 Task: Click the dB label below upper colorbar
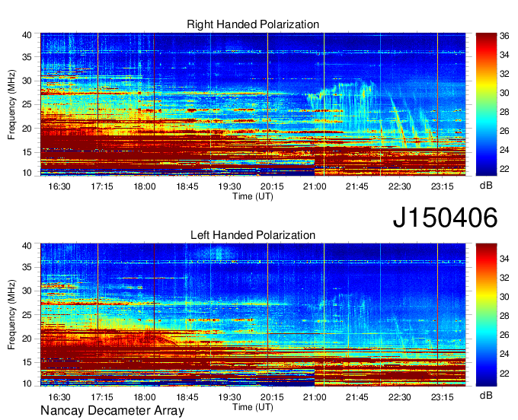[x=486, y=186]
